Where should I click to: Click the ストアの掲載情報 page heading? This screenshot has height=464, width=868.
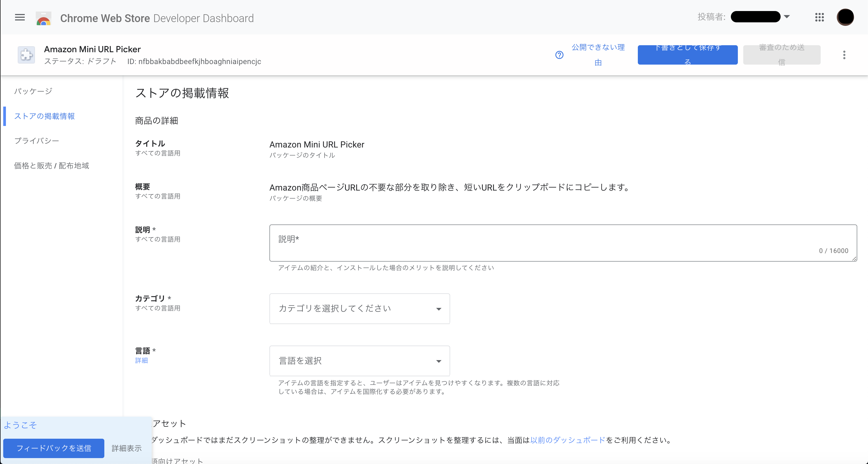[x=182, y=93]
